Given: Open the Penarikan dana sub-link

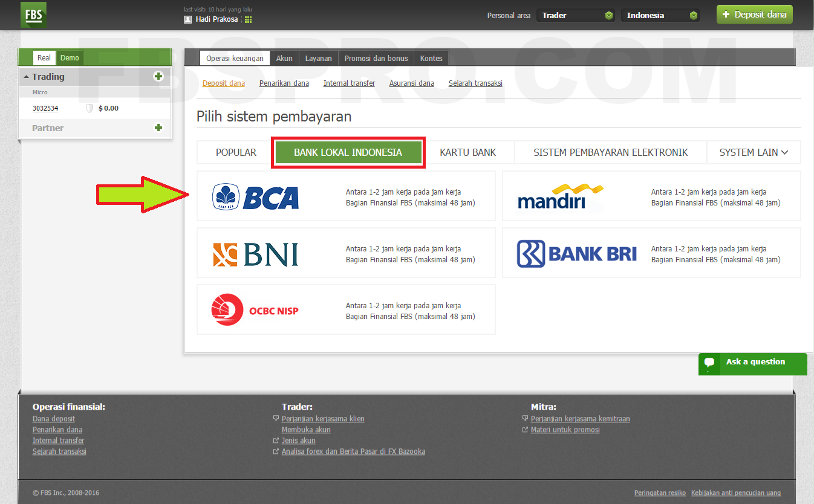Looking at the screenshot, I should click(284, 83).
